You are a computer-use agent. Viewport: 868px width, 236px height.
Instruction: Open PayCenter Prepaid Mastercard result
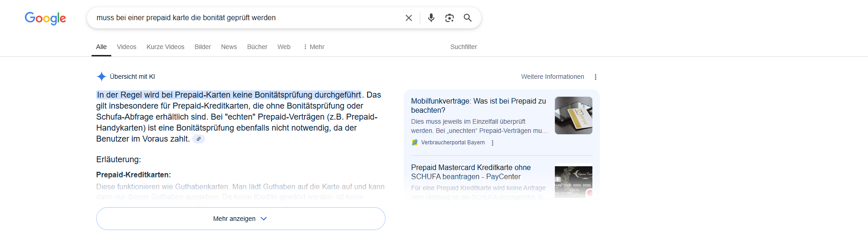coord(471,172)
